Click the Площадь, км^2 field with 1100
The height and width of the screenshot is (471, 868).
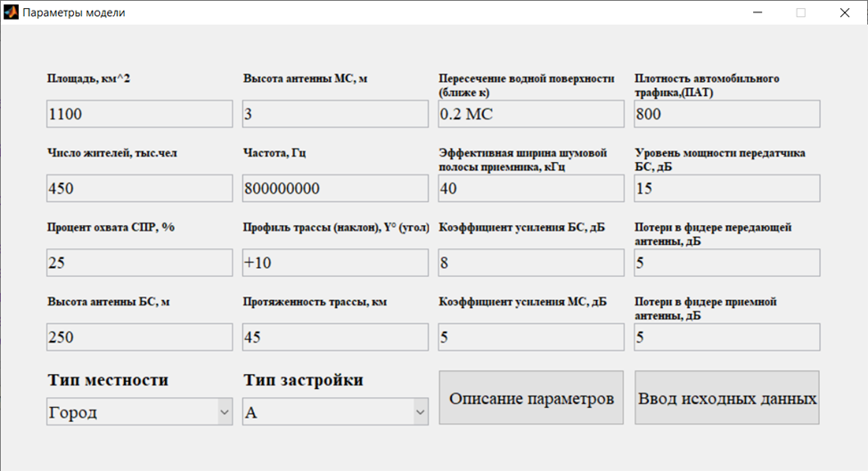(x=140, y=114)
